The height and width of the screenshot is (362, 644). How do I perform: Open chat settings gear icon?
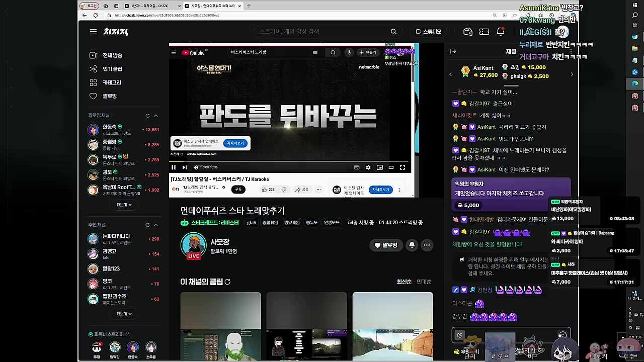point(459,335)
